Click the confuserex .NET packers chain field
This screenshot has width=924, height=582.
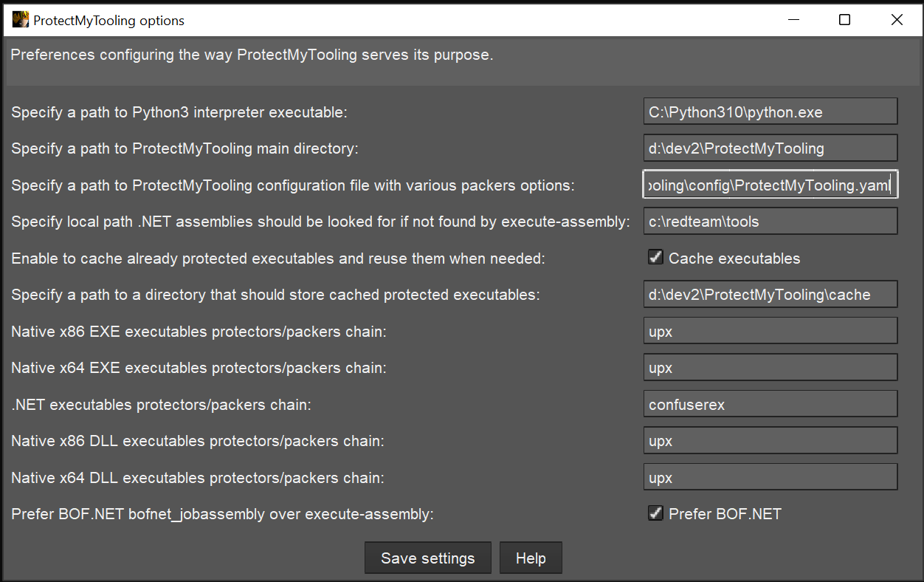[x=770, y=404]
